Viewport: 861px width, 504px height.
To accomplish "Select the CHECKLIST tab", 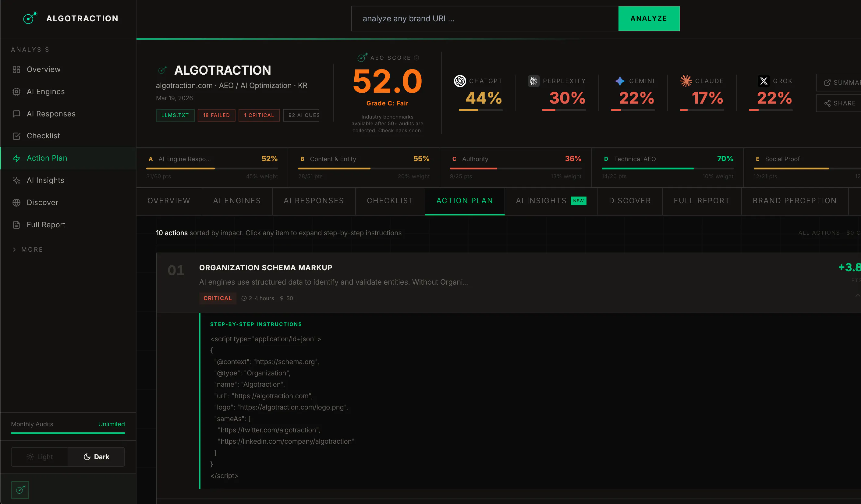I will (x=390, y=201).
